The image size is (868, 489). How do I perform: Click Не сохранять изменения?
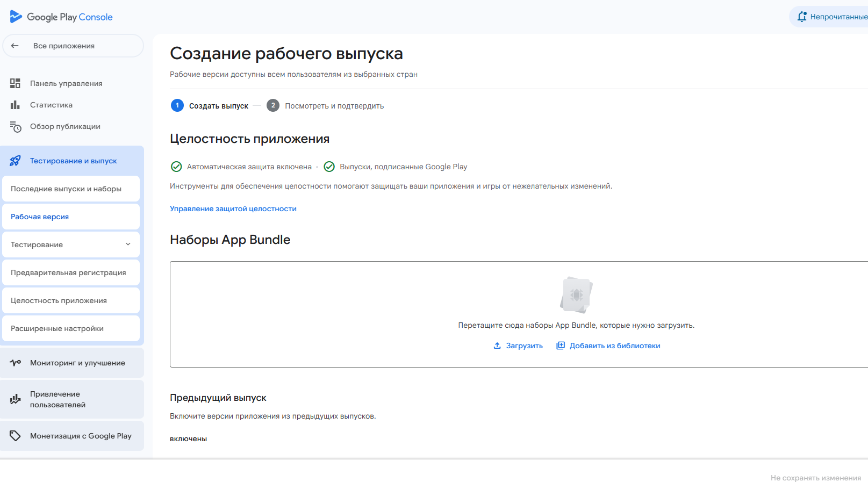click(815, 477)
